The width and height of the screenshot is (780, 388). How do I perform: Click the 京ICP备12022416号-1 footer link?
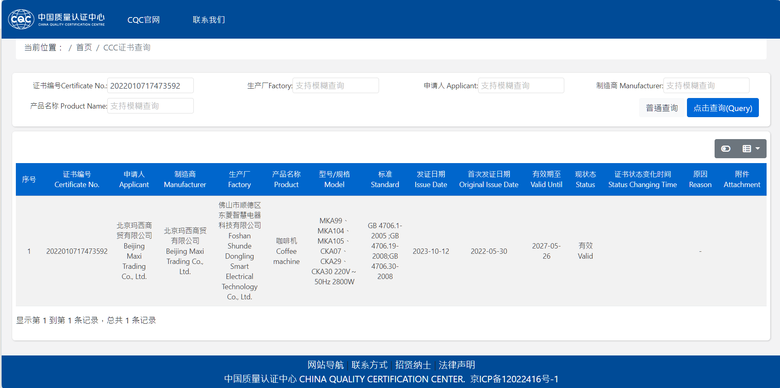(x=514, y=379)
